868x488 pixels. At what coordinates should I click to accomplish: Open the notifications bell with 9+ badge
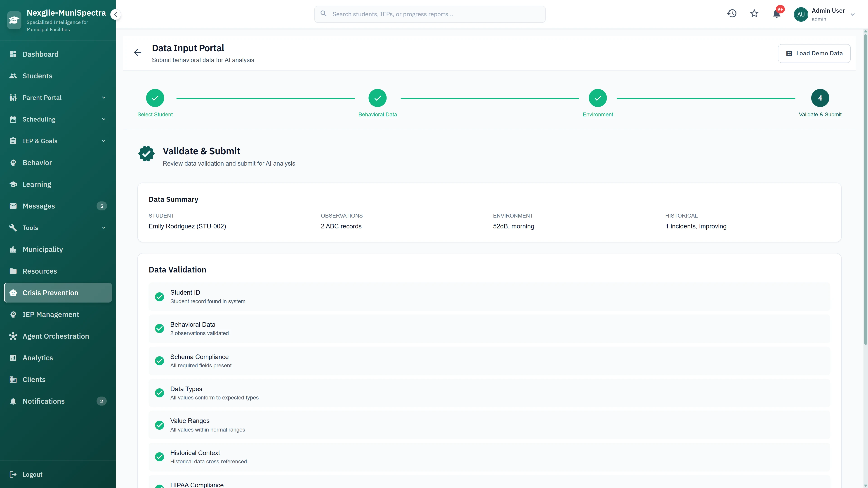(777, 14)
